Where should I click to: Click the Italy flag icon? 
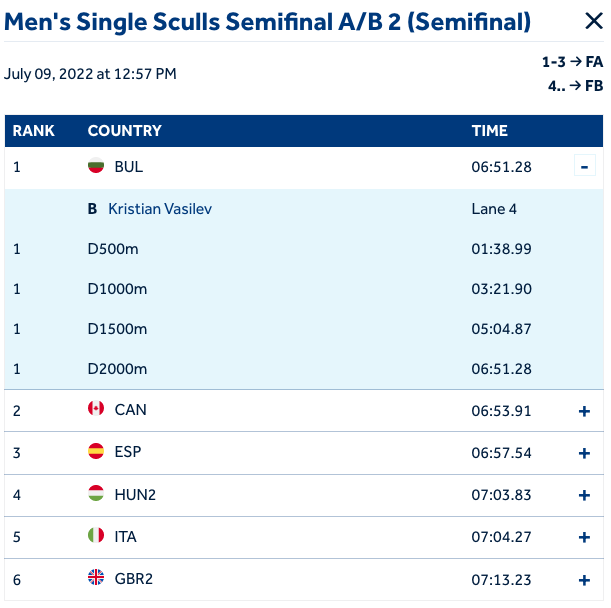coord(96,537)
